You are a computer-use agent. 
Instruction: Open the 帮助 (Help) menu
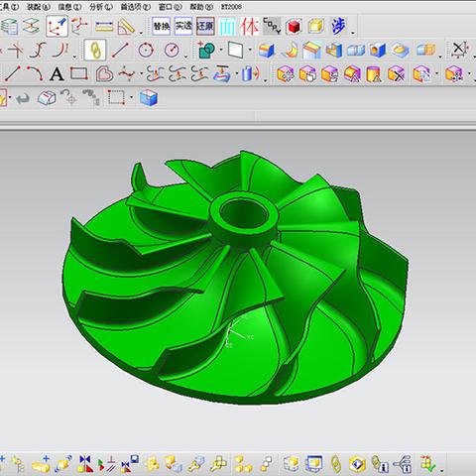pyautogui.click(x=201, y=7)
